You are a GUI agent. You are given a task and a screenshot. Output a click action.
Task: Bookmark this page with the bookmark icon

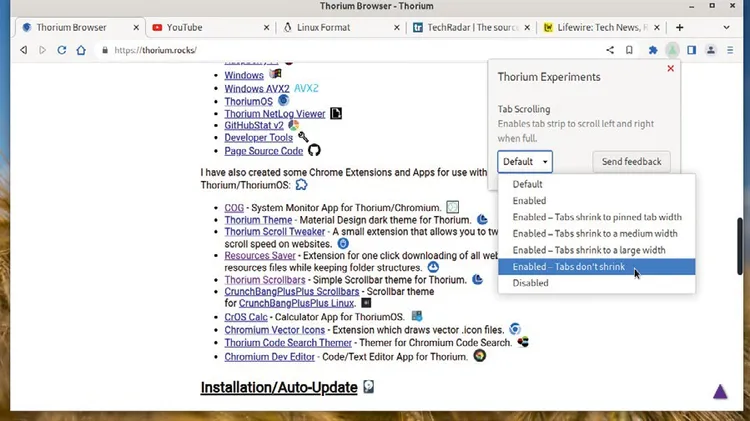pyautogui.click(x=629, y=50)
